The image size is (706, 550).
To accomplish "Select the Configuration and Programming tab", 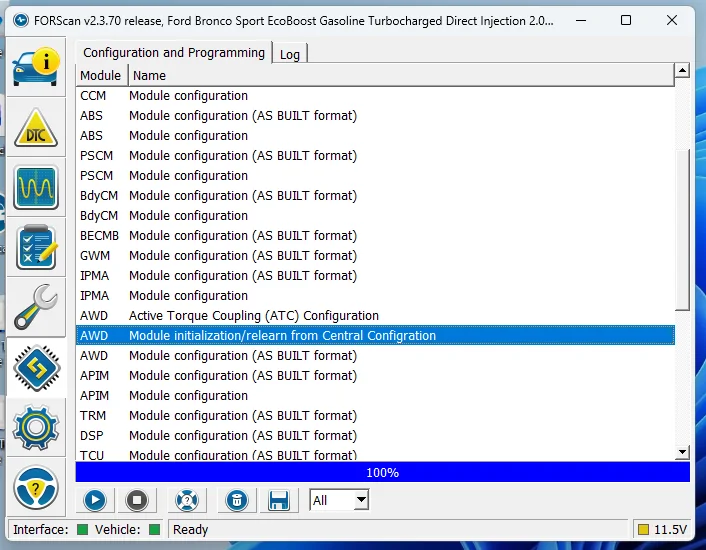I will click(x=174, y=53).
